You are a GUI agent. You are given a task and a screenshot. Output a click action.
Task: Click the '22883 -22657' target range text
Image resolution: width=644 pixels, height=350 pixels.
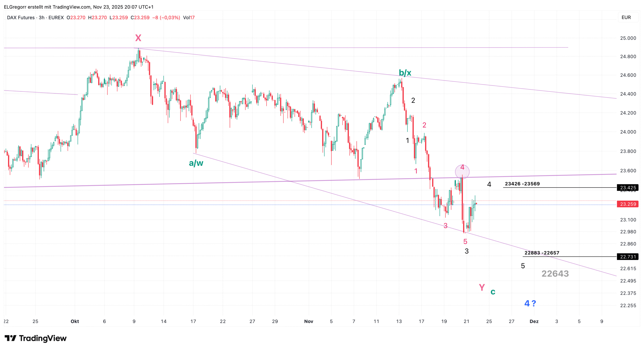tap(542, 253)
